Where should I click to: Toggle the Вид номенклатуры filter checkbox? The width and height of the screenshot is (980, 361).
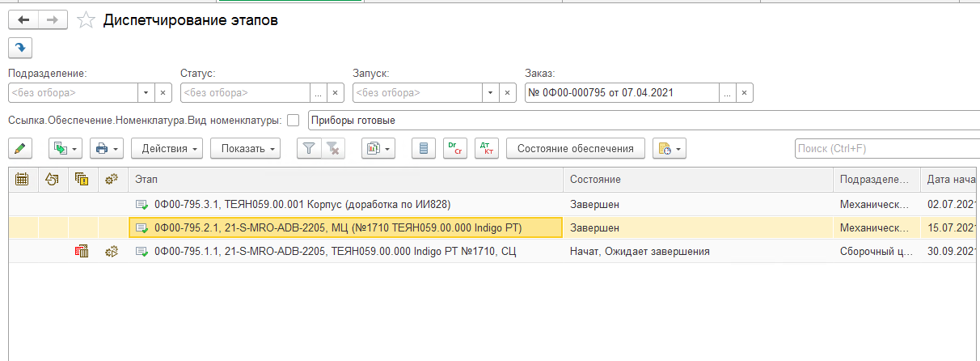[293, 121]
